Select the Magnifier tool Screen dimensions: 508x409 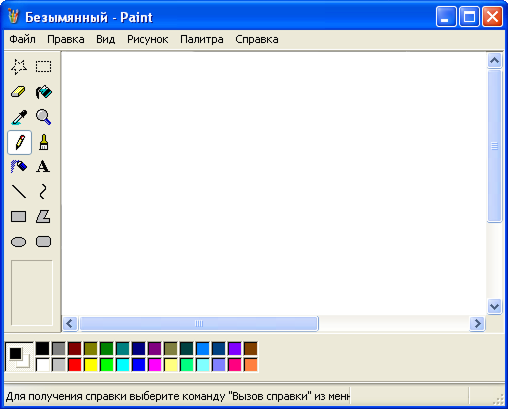(44, 117)
